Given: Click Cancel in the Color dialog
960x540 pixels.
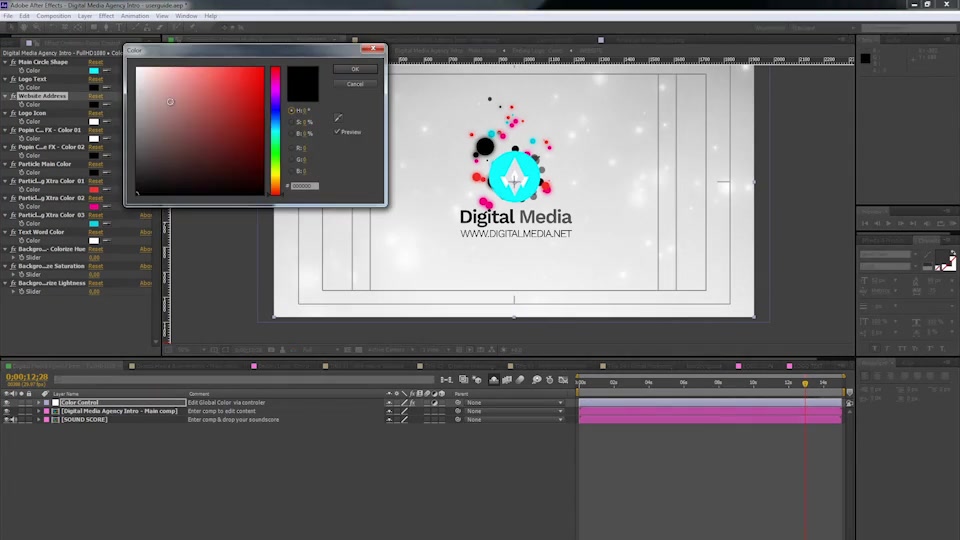Looking at the screenshot, I should pyautogui.click(x=355, y=84).
